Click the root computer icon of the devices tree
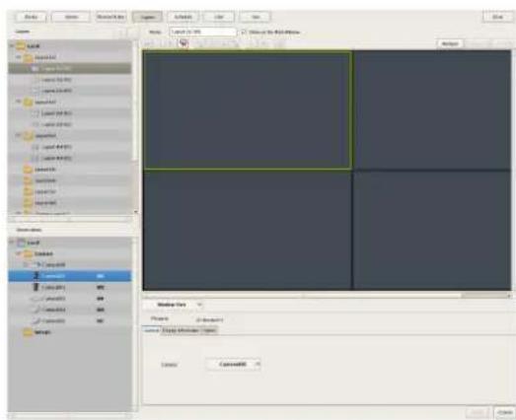The image size is (516, 420). tap(21, 243)
